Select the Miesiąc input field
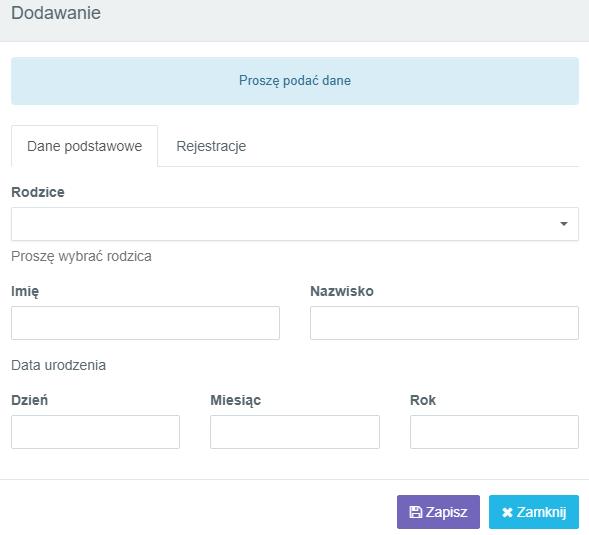Image resolution: width=589 pixels, height=535 pixels. [x=295, y=432]
